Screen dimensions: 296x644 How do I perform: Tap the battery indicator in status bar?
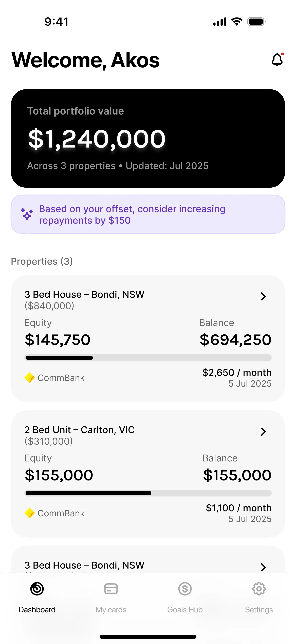coord(256,22)
